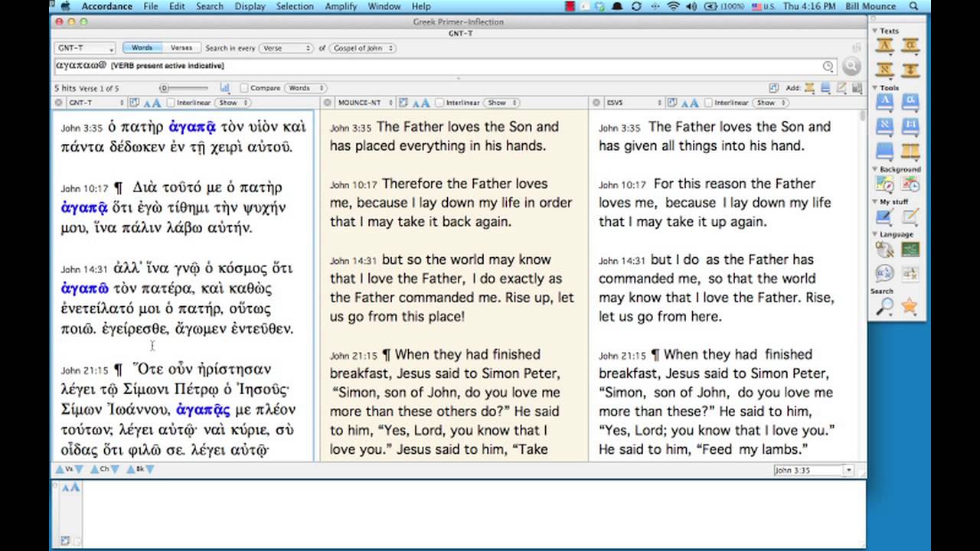The width and height of the screenshot is (980, 551).
Task: Open the Timeline icon in Background
Action: point(910,184)
